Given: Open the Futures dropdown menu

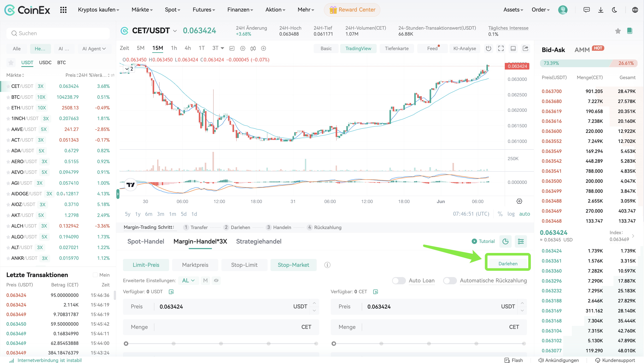Looking at the screenshot, I should click(x=204, y=10).
